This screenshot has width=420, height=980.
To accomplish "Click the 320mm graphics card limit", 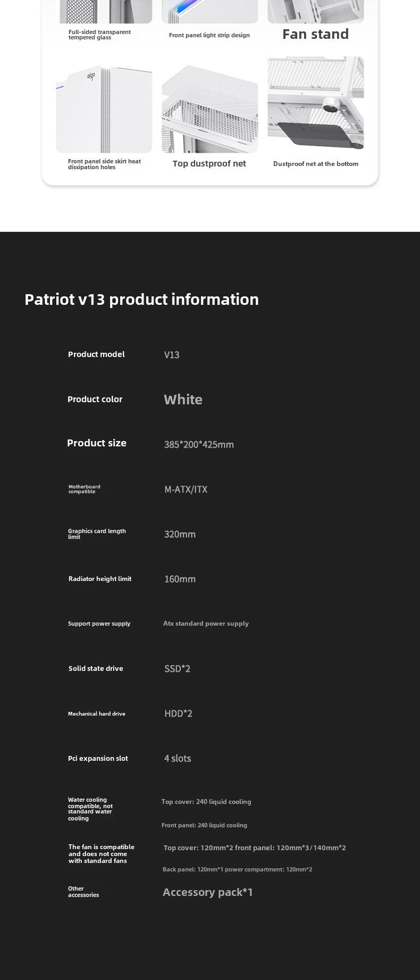I will [x=180, y=534].
